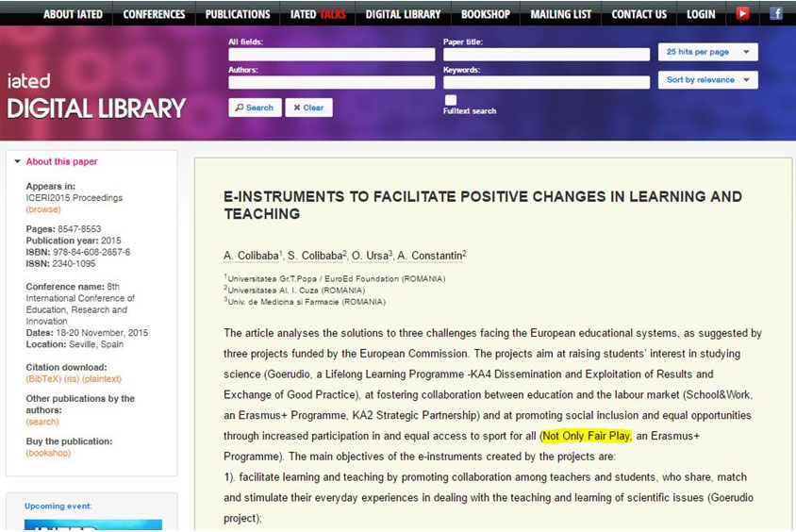Screen dimensions: 796x532
Task: Open the 25 hits per page dropdown
Action: [x=707, y=52]
